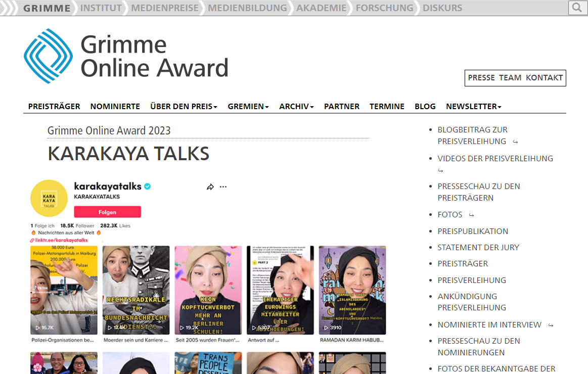Open the Preisträger sidebar link
The height and width of the screenshot is (374, 588).
point(463,263)
